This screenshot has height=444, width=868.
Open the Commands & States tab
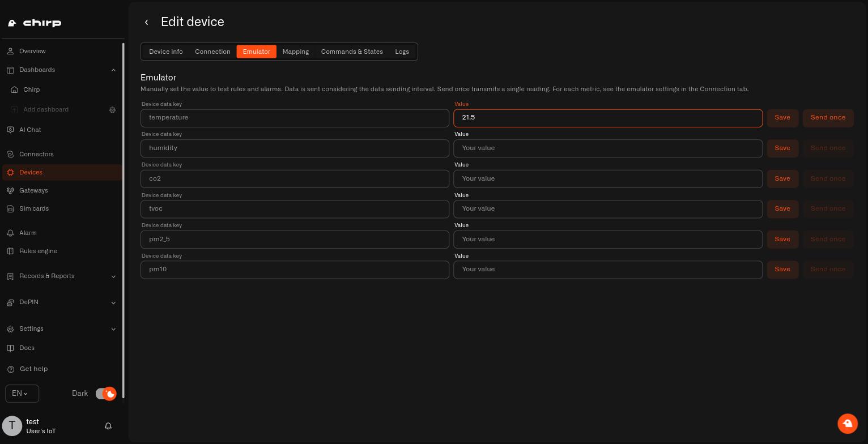(x=352, y=52)
